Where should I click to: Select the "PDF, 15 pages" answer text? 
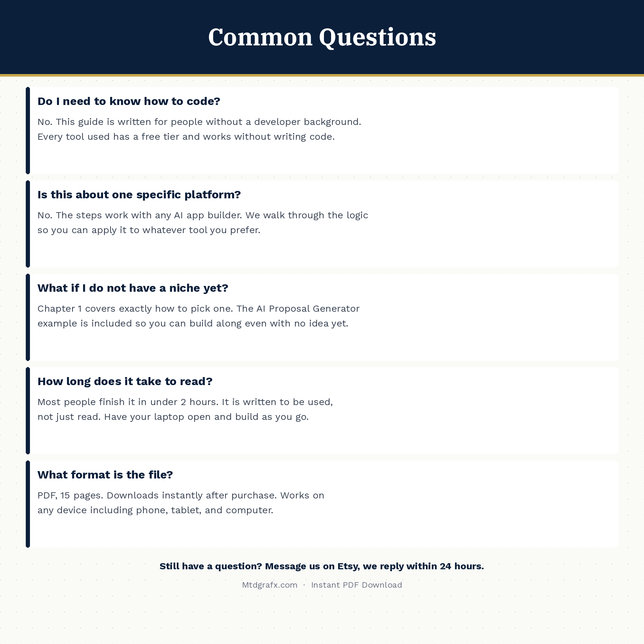coord(181,503)
